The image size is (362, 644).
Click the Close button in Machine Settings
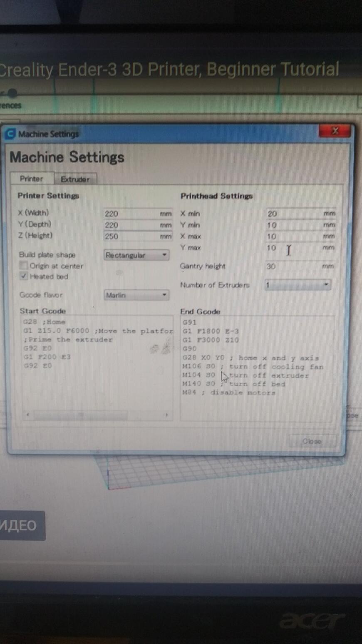point(312,441)
